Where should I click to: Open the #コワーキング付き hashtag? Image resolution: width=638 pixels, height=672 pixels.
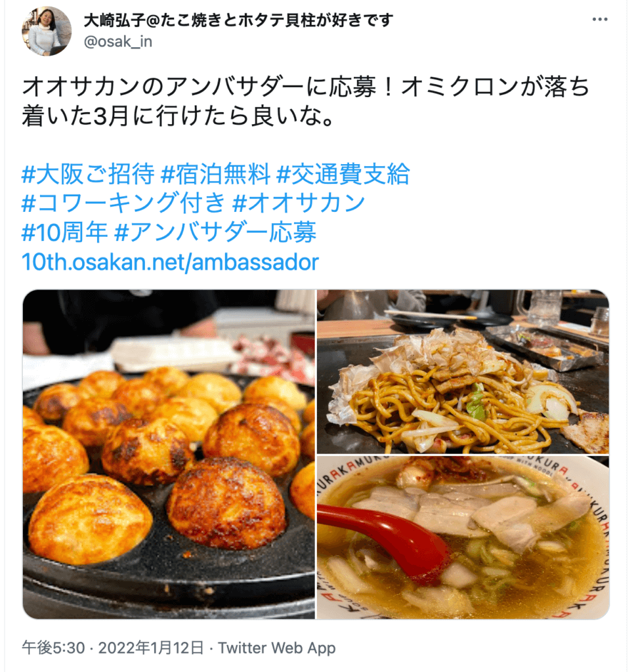tap(123, 203)
